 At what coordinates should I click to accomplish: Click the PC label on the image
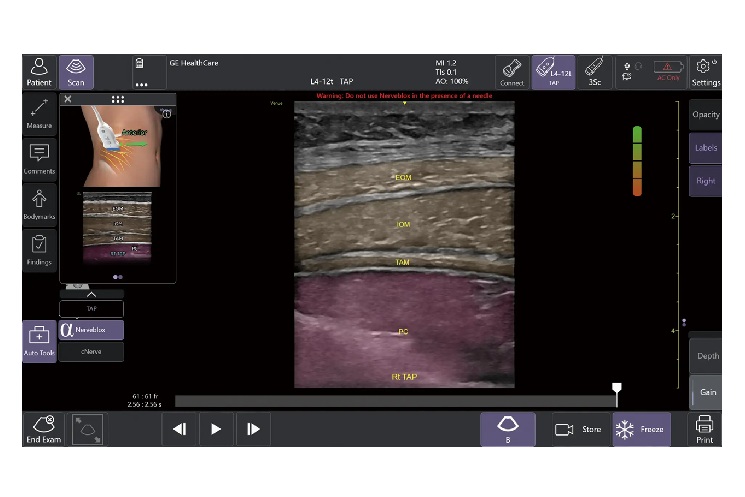(x=403, y=332)
